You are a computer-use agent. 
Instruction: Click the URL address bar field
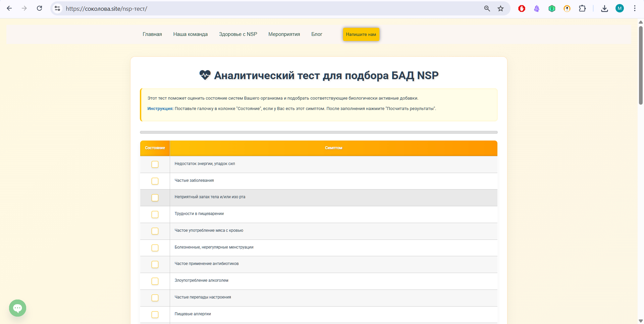268,8
